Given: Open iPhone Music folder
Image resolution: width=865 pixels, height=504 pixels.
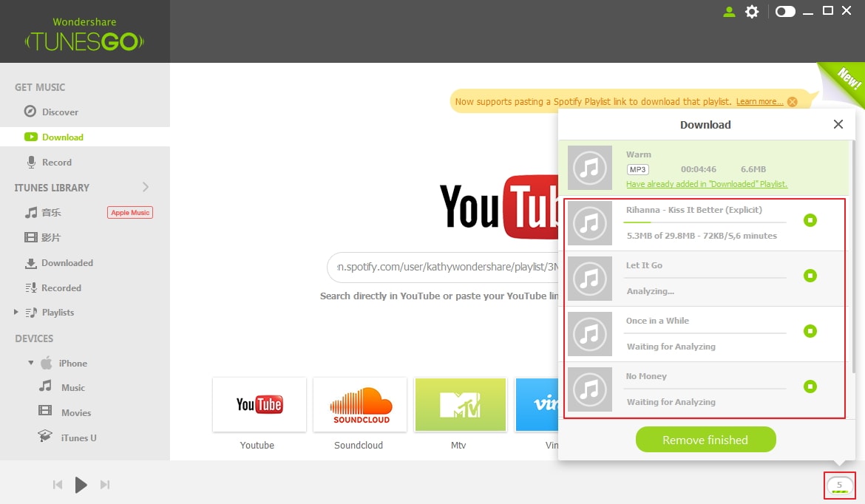Looking at the screenshot, I should [62, 387].
